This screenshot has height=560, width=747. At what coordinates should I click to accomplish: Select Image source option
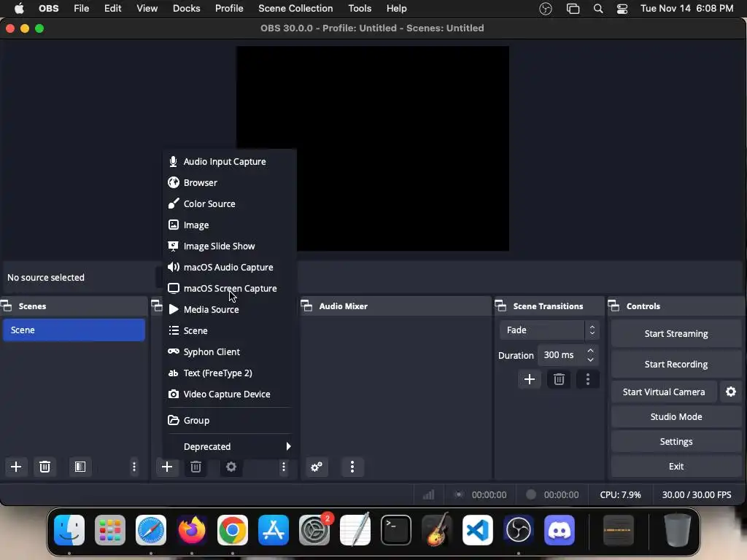(230, 225)
